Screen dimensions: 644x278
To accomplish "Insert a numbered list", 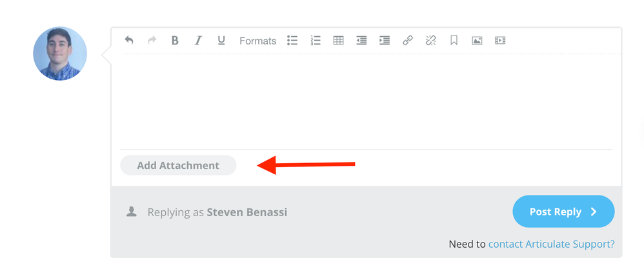I will (316, 41).
